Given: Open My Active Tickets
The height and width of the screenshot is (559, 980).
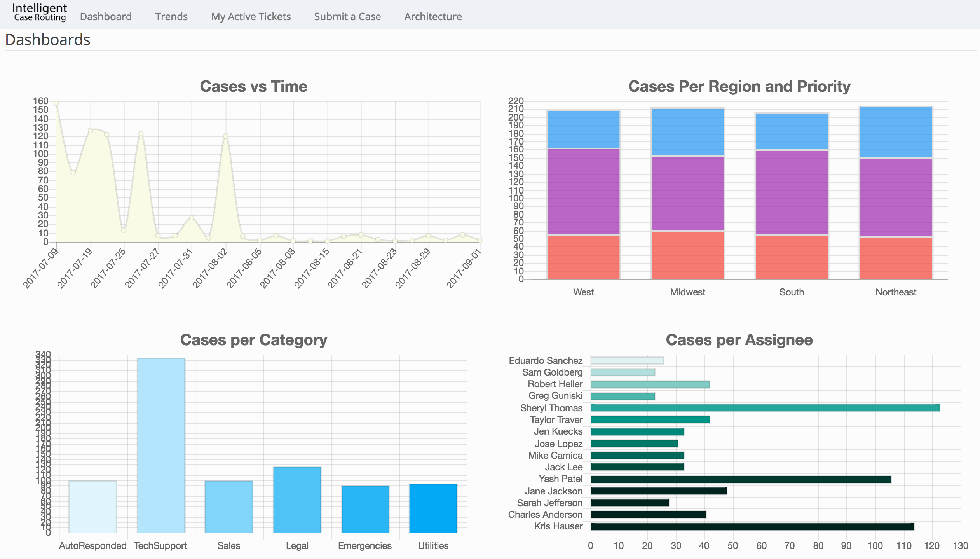Looking at the screenshot, I should pos(251,17).
